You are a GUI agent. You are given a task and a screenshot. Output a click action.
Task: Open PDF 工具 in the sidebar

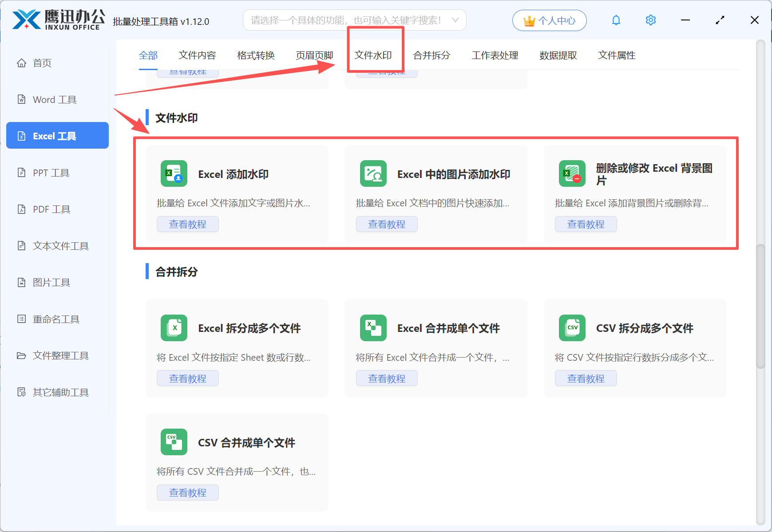(51, 209)
